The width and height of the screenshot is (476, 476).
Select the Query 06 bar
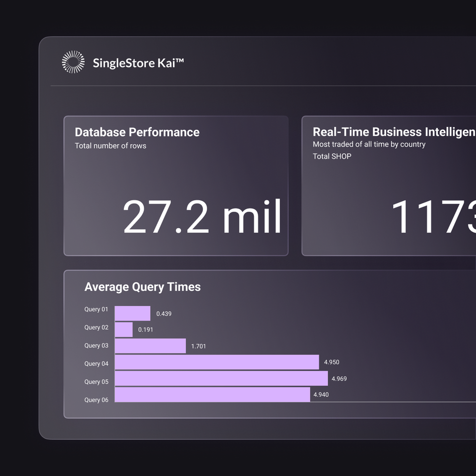coord(213,397)
